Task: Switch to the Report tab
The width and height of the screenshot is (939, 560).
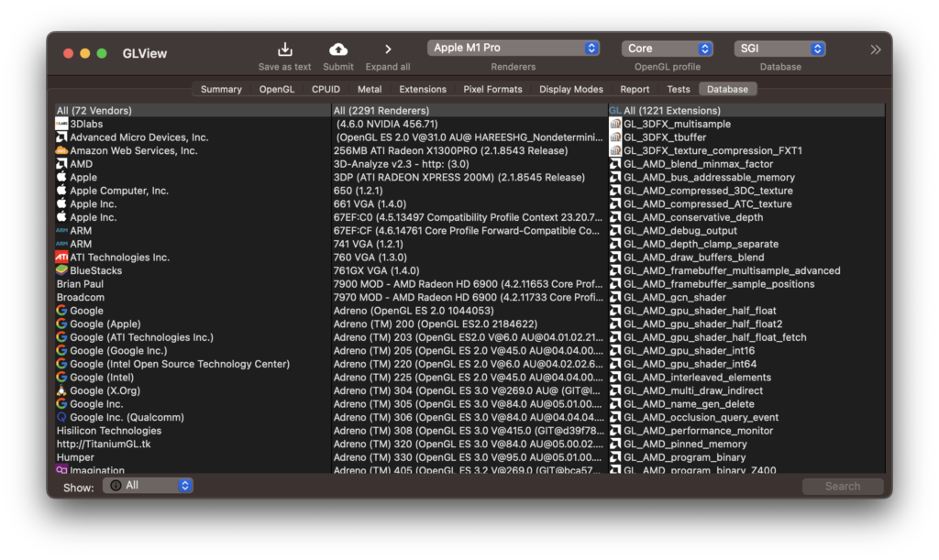Action: pos(635,89)
